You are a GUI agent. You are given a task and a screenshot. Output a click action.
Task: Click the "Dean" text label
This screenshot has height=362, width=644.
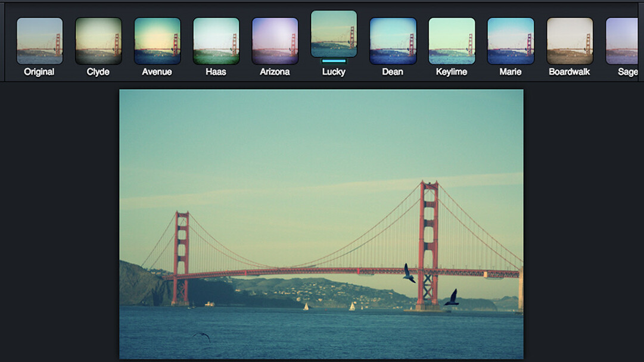[x=393, y=72]
